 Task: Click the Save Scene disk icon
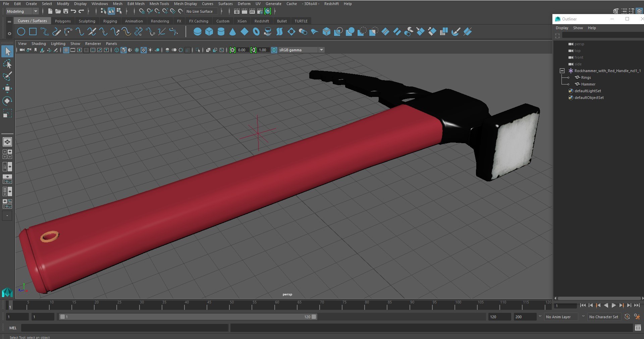coord(66,11)
